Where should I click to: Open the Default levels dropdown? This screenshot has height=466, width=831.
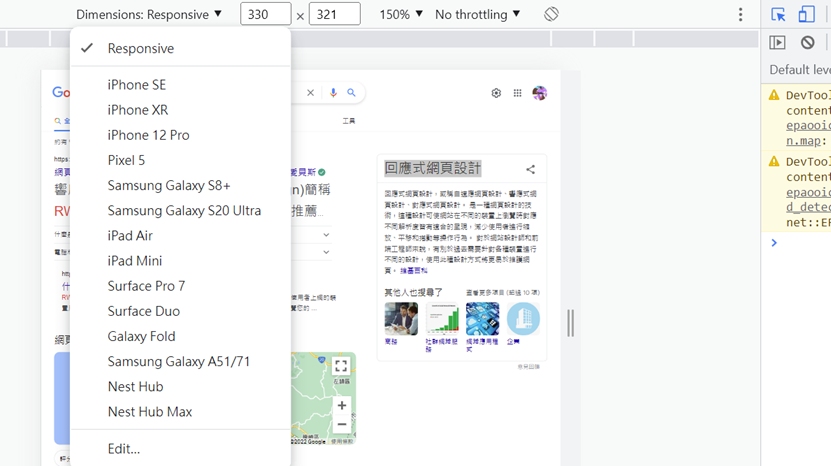click(800, 70)
